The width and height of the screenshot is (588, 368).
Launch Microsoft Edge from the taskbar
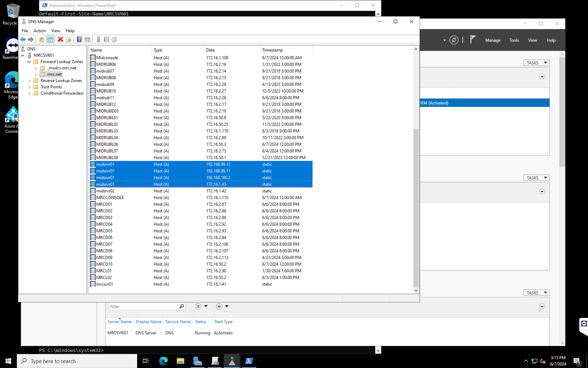pos(163,361)
